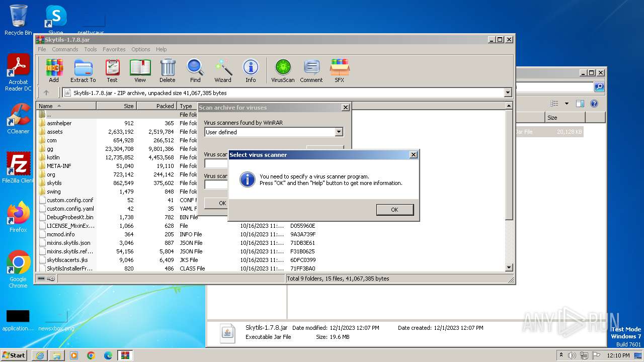Click the Test archive toolbar icon

(112, 70)
